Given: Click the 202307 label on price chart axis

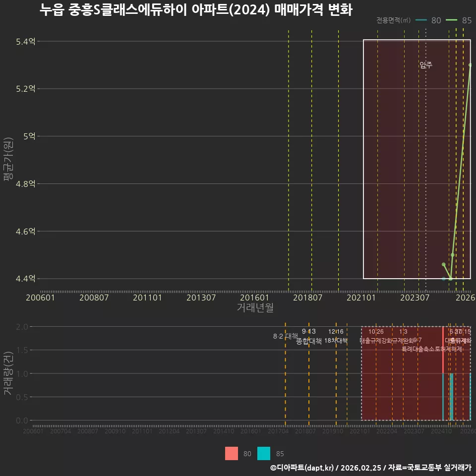Looking at the screenshot, I should (x=415, y=297).
